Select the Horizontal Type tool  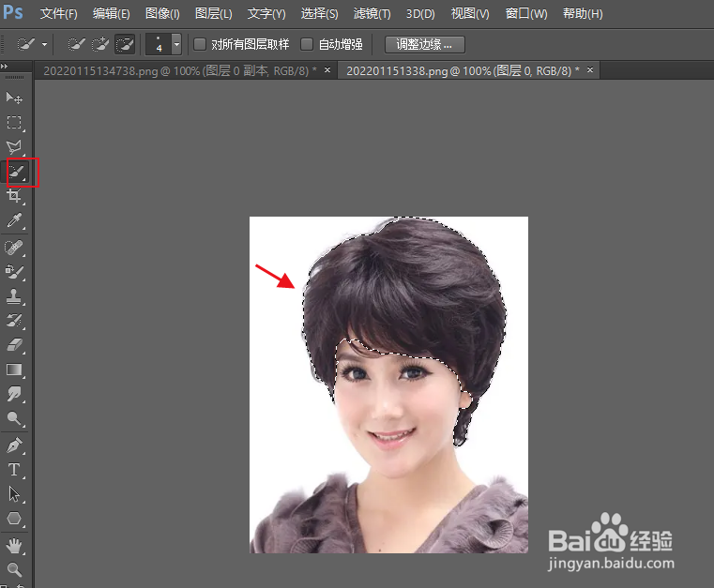(14, 469)
